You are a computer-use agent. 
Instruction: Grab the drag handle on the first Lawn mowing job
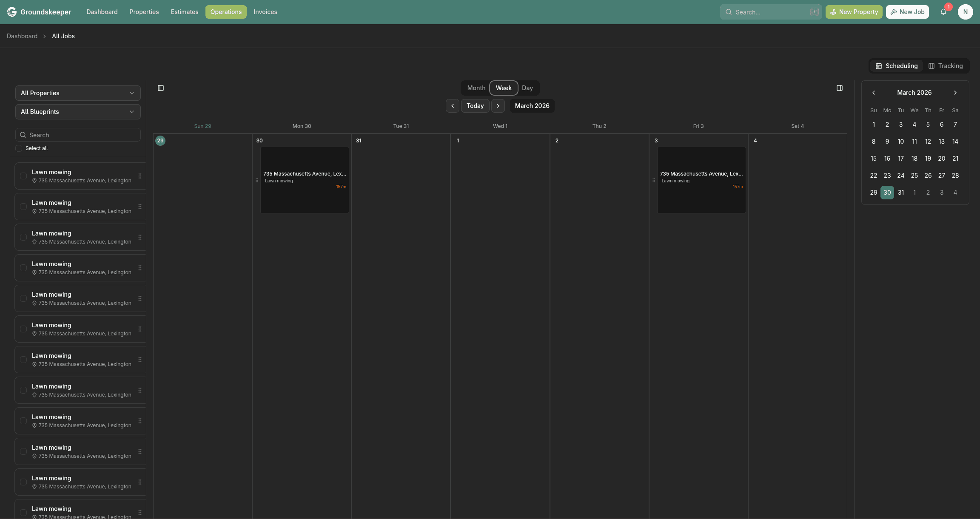click(140, 176)
